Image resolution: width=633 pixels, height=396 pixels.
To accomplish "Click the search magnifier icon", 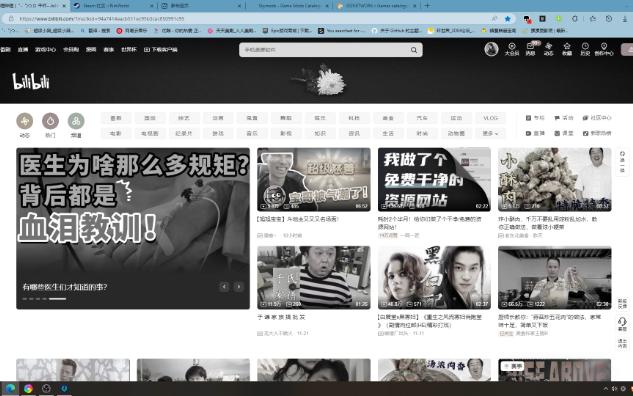I will tap(414, 50).
